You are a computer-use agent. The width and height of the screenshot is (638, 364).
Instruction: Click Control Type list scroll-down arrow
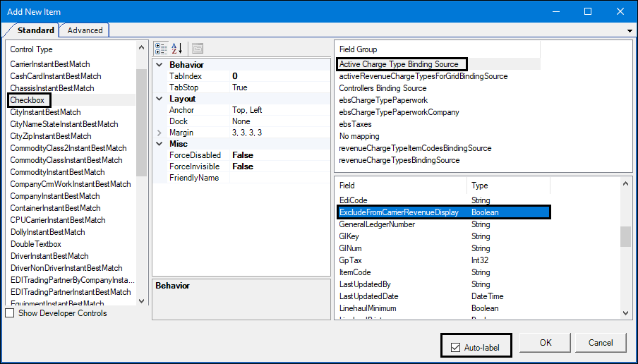coord(141,301)
